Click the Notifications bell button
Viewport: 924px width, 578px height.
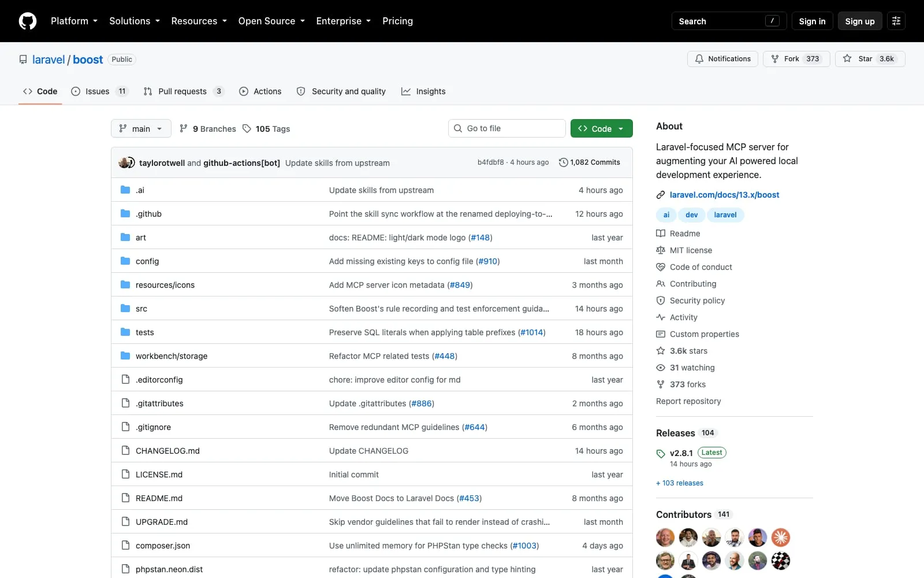[722, 59]
